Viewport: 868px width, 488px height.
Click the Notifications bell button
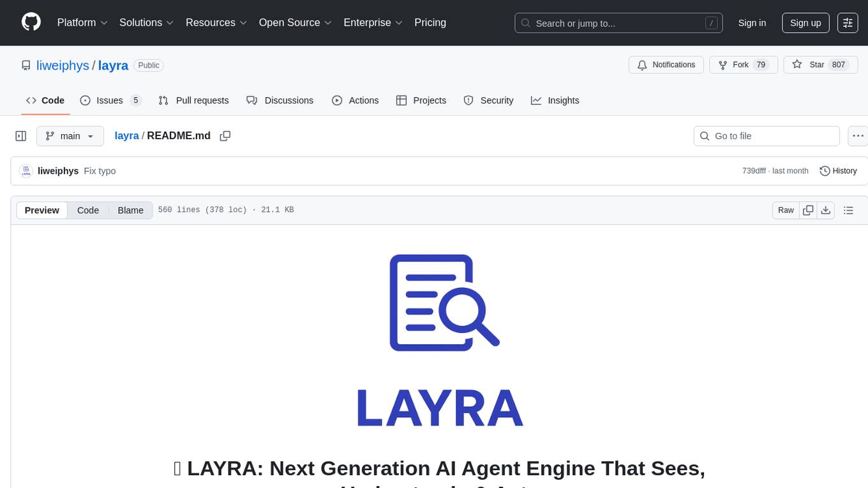pos(666,65)
